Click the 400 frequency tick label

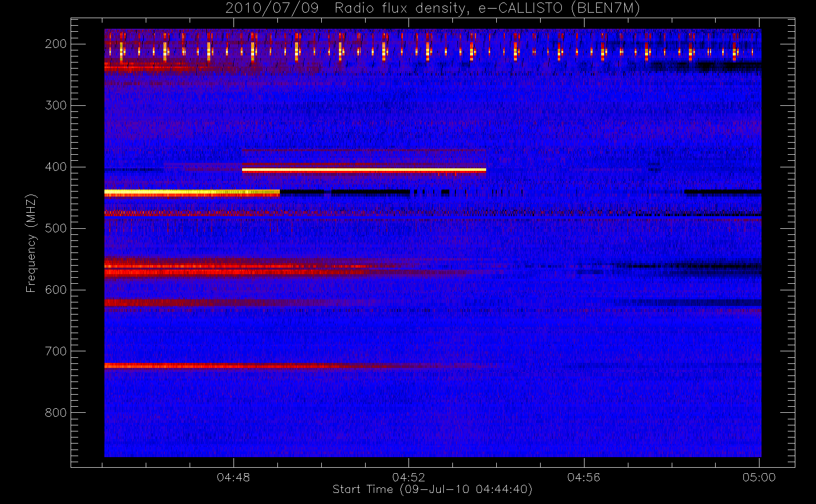click(56, 167)
